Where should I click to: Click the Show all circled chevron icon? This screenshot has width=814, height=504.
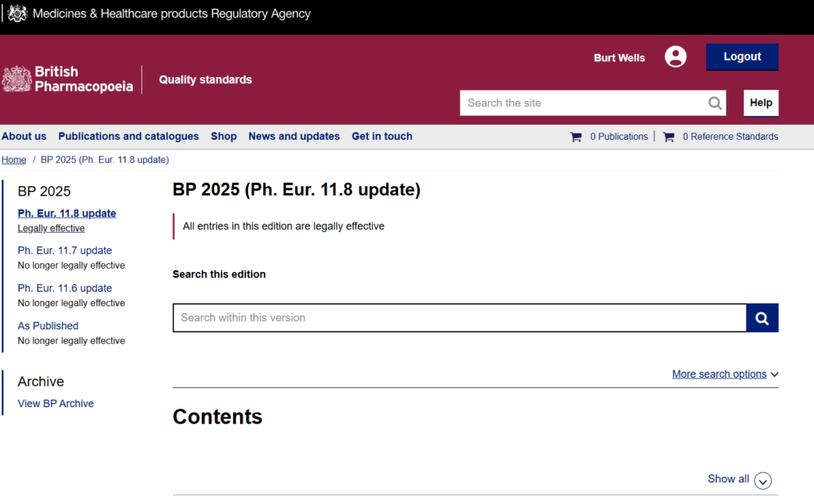click(762, 480)
